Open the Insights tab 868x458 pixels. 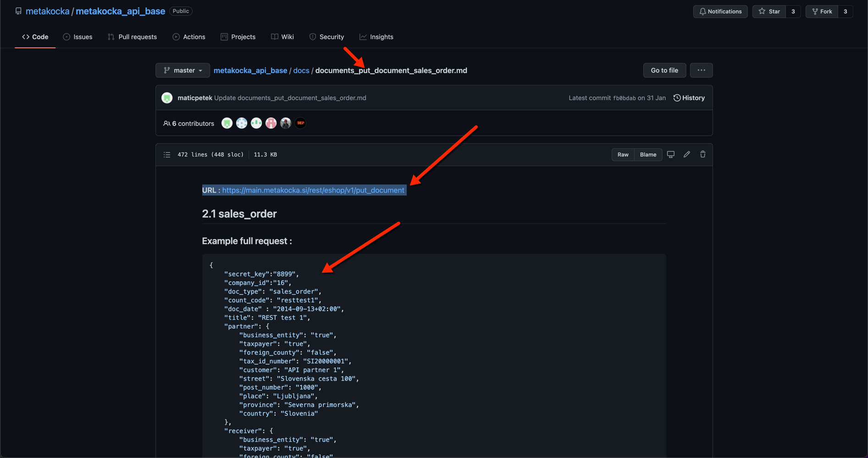click(376, 37)
